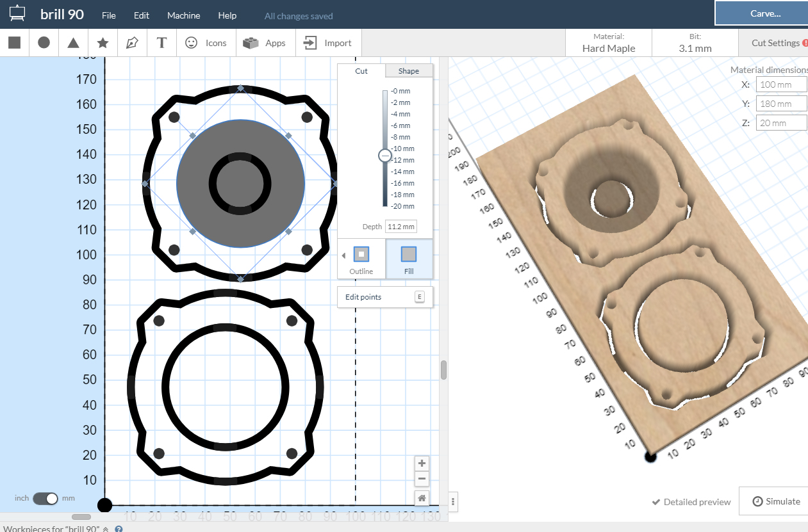808x532 pixels.
Task: Select the square shape tool
Action: 14,43
